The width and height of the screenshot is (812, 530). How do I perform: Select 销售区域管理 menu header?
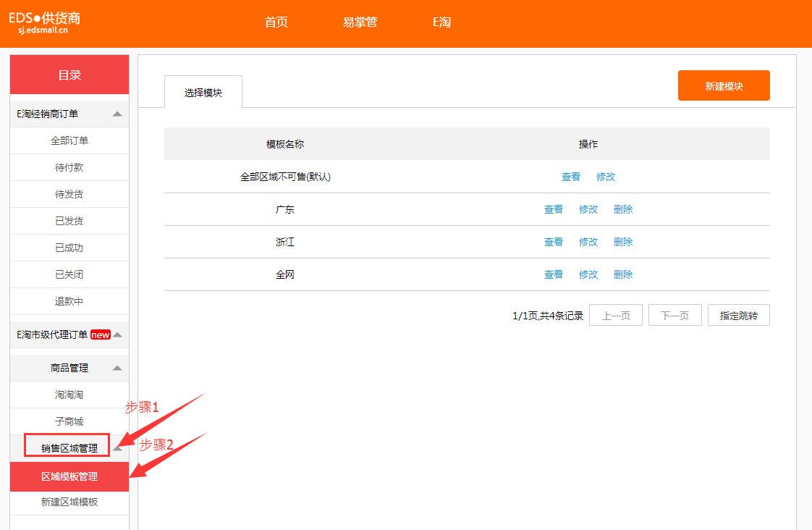(69, 448)
